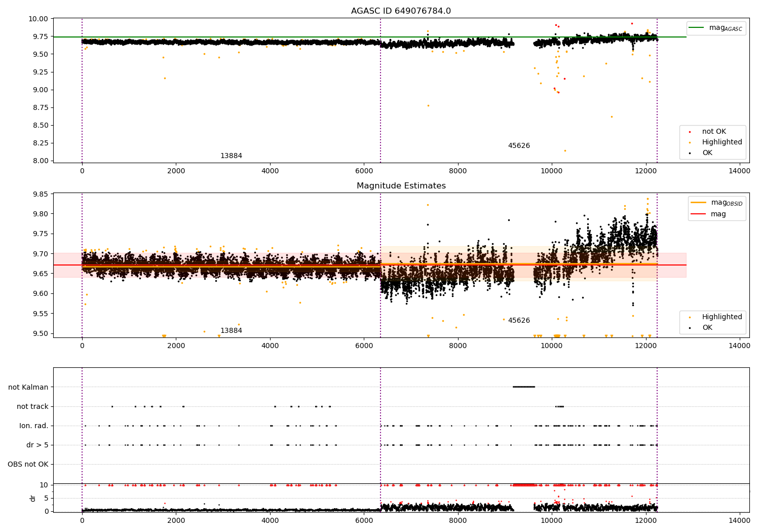Click the 'dr' axis label
The height and width of the screenshot is (532, 760).
[33, 498]
